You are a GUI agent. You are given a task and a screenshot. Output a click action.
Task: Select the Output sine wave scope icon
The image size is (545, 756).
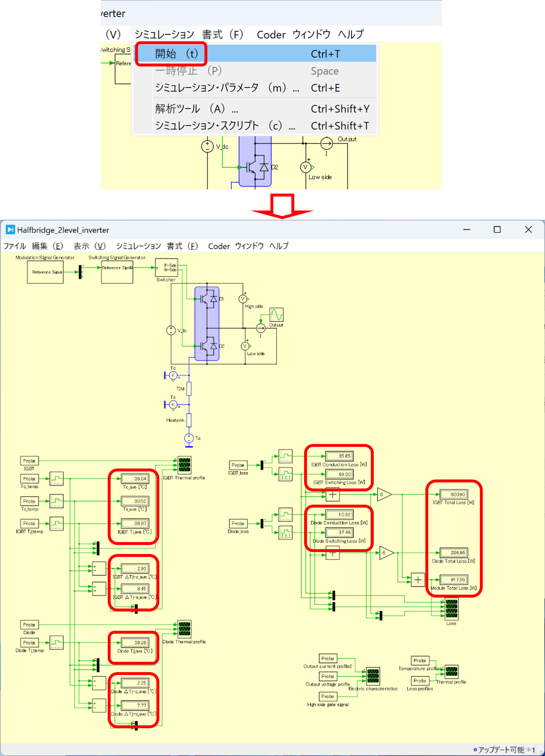click(x=276, y=315)
